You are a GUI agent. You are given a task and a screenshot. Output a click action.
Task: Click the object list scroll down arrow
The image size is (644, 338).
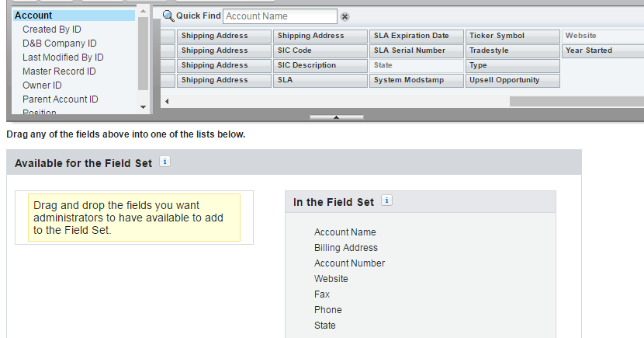[x=143, y=107]
